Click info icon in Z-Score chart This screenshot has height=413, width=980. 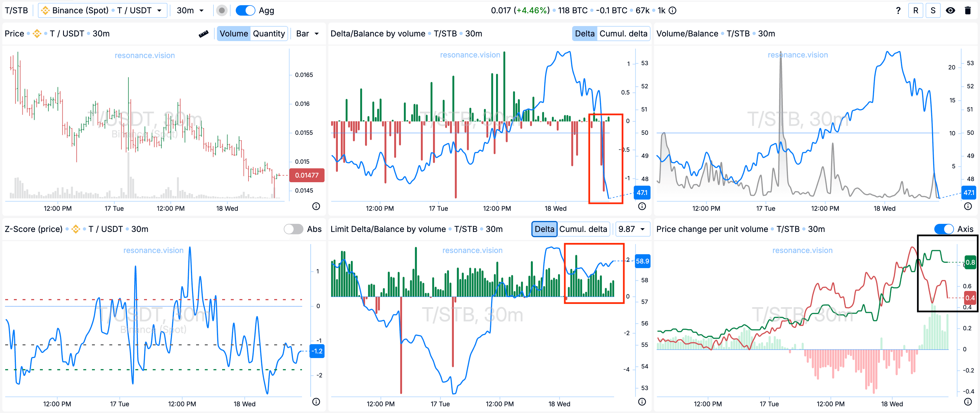316,402
